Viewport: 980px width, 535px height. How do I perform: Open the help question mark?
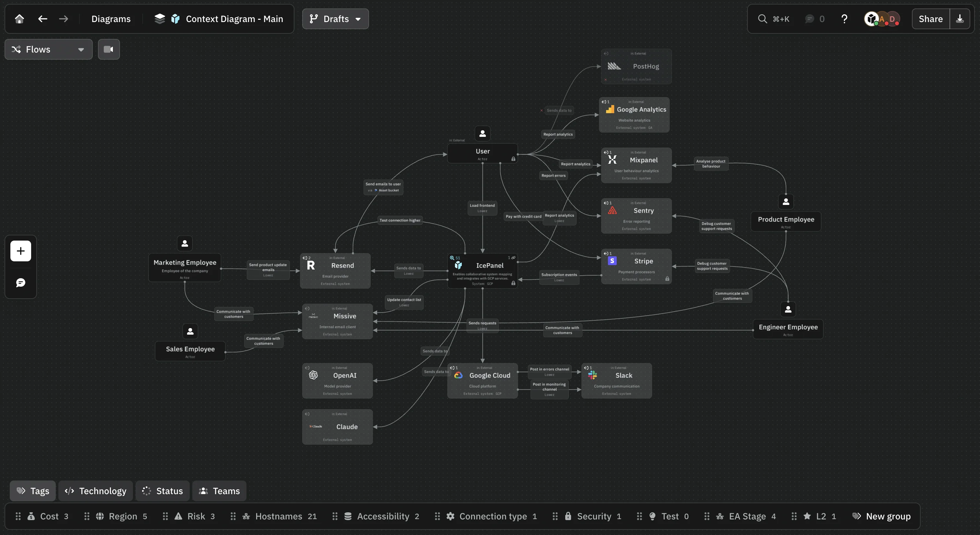(x=844, y=19)
